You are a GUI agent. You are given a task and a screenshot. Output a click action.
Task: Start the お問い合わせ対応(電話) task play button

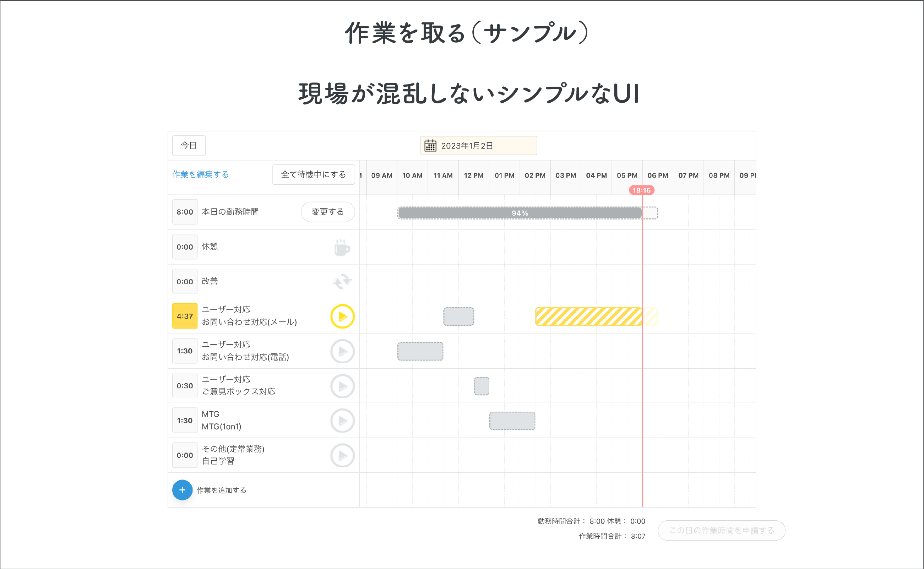(342, 351)
